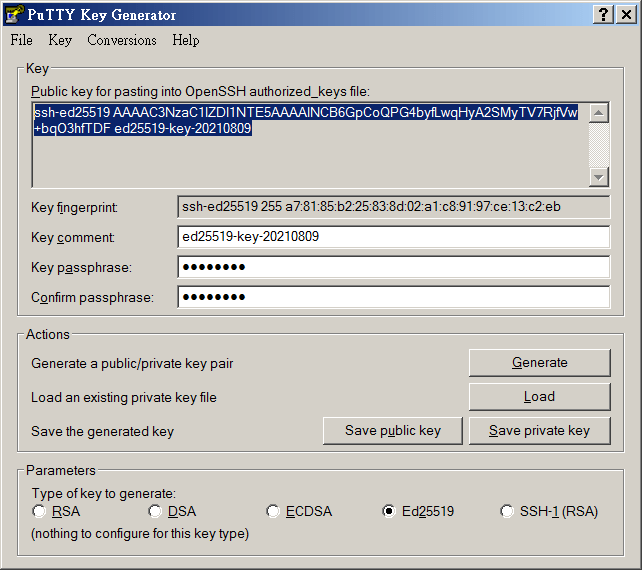
Task: Open the Key menu
Action: click(x=60, y=40)
